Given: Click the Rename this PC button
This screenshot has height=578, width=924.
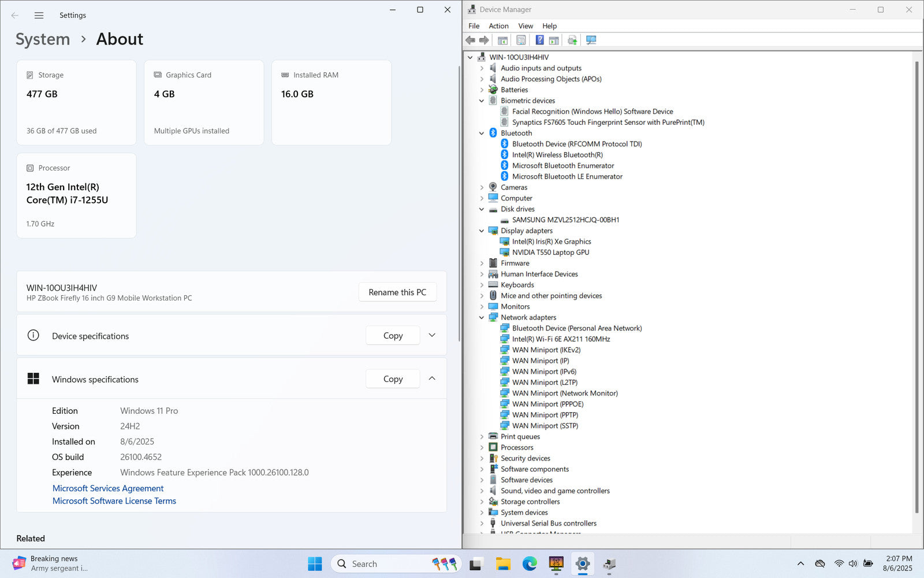Looking at the screenshot, I should (x=397, y=292).
